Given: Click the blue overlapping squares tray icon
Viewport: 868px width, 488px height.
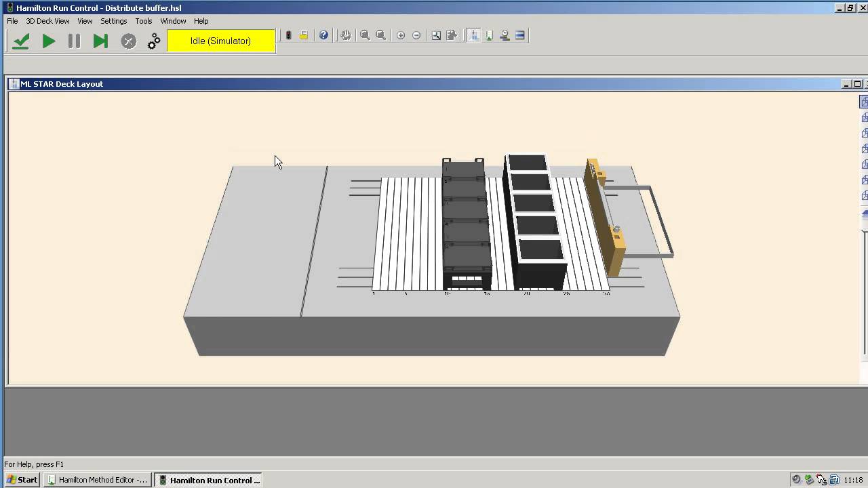Looking at the screenshot, I should click(834, 480).
